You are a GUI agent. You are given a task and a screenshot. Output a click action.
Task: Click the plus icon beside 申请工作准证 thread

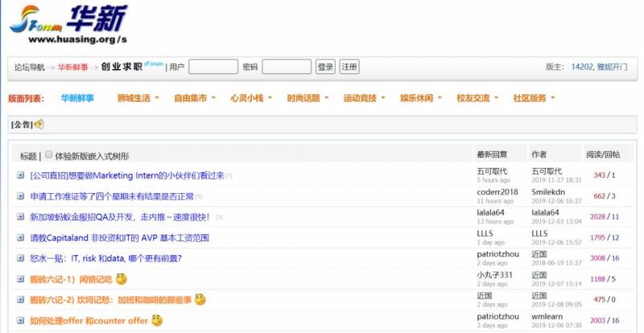click(x=21, y=196)
